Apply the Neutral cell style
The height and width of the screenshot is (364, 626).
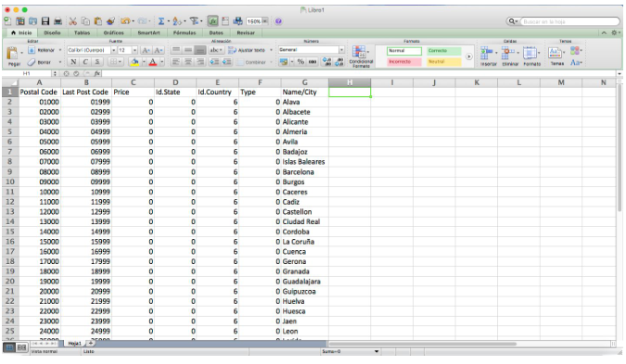click(444, 62)
